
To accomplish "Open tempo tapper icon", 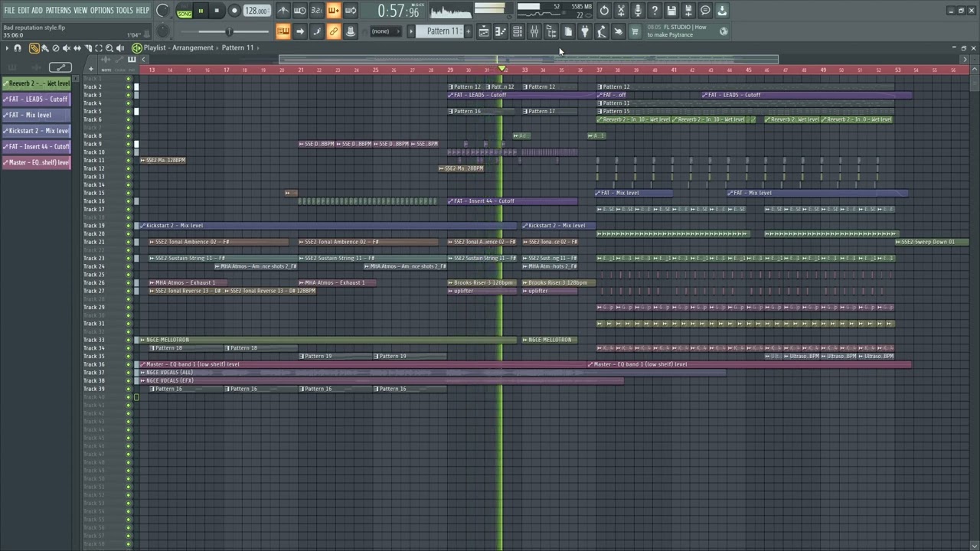I will 602,31.
